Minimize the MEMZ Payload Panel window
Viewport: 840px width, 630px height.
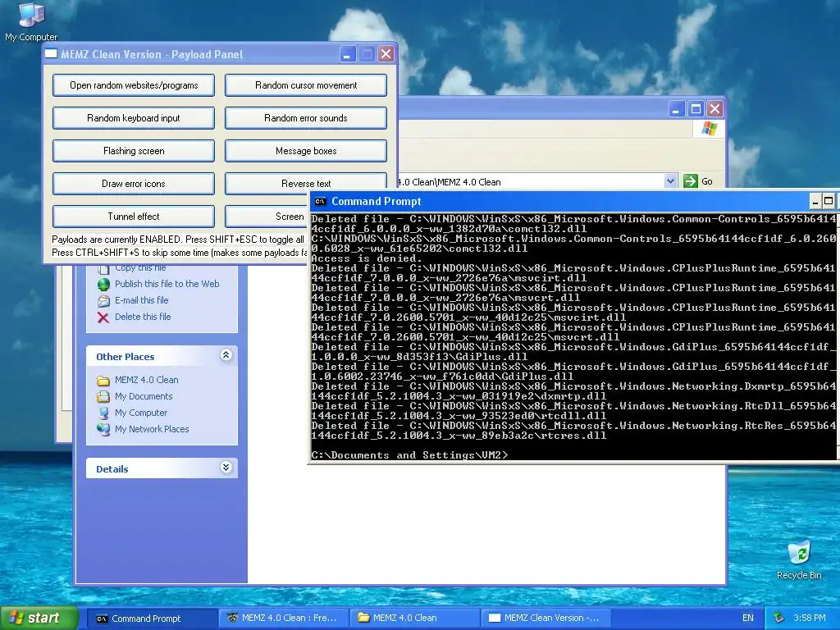point(347,53)
